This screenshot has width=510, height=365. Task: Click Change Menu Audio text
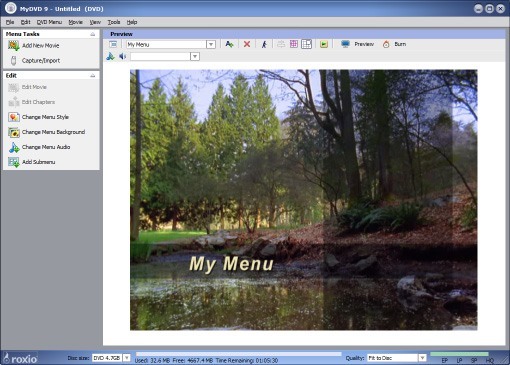point(46,147)
